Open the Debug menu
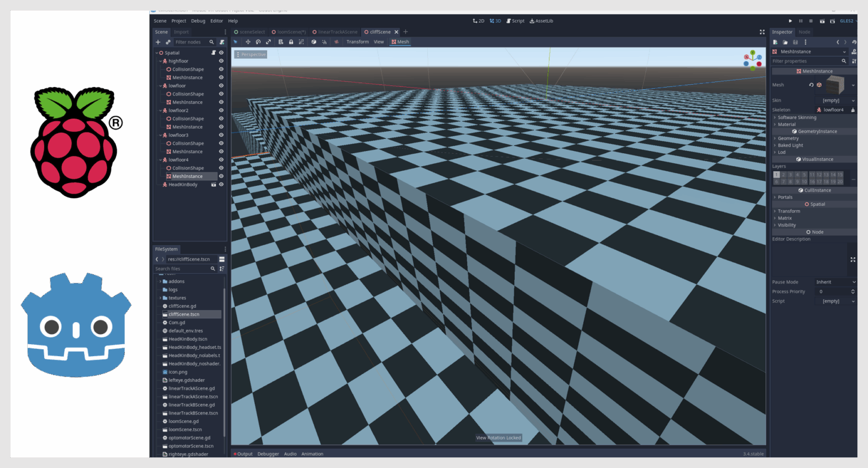The image size is (868, 468). pos(197,20)
